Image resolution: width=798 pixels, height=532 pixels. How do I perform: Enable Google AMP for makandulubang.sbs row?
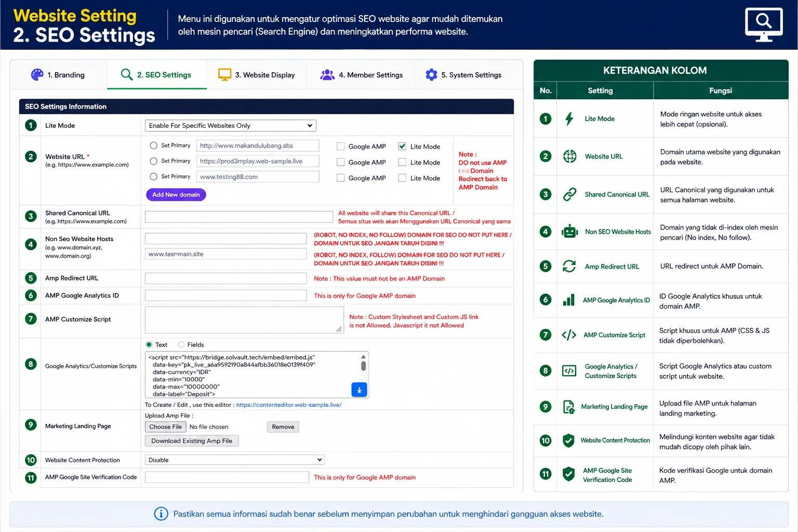(341, 147)
